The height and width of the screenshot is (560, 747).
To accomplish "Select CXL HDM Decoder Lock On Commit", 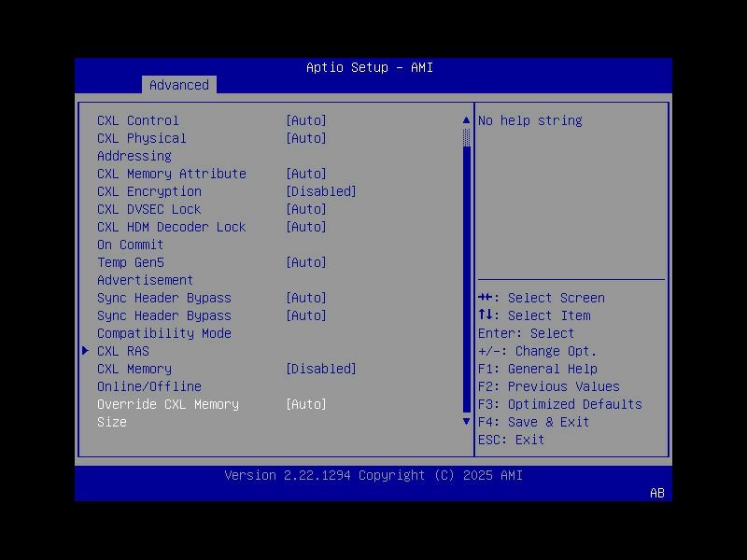I will point(172,236).
